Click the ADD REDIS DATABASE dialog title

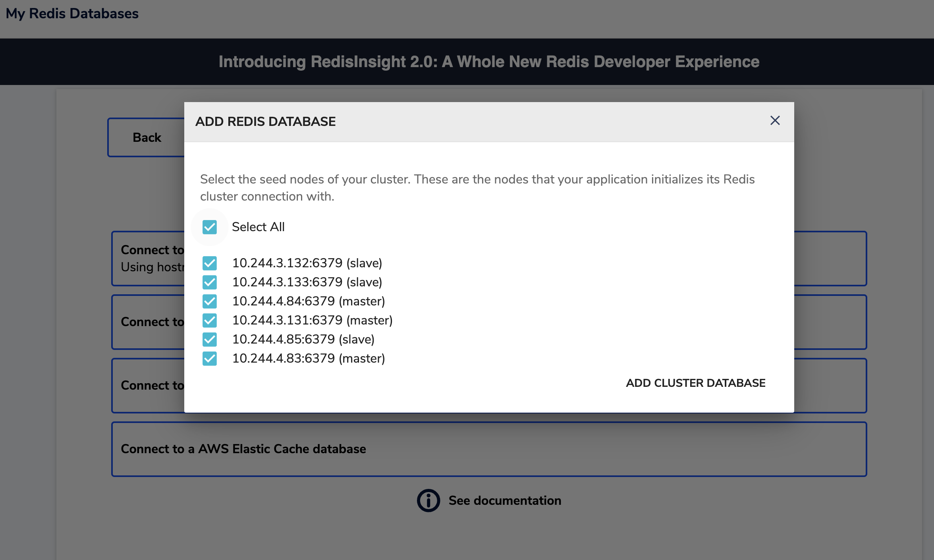(x=265, y=121)
